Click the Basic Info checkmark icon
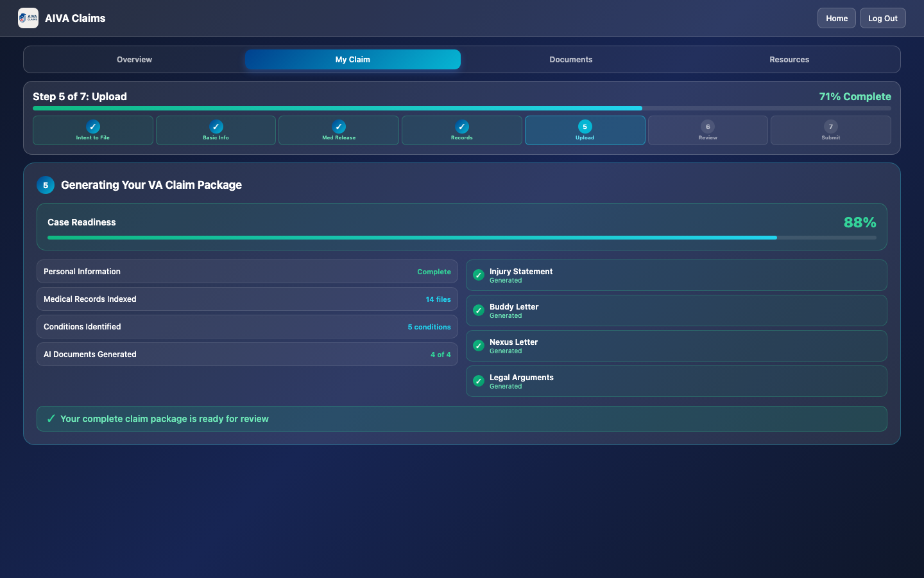This screenshot has width=924, height=578. tap(216, 127)
